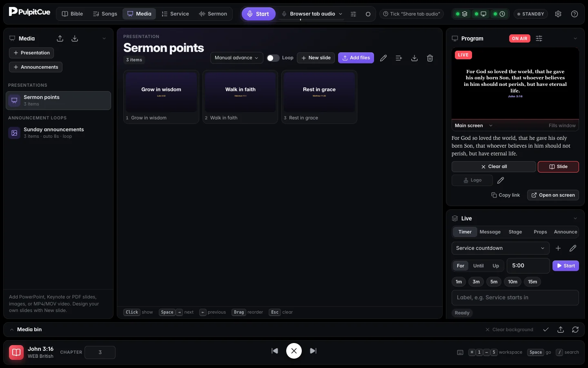
Task: Click the upload icon in Media panel header
Action: click(x=60, y=38)
